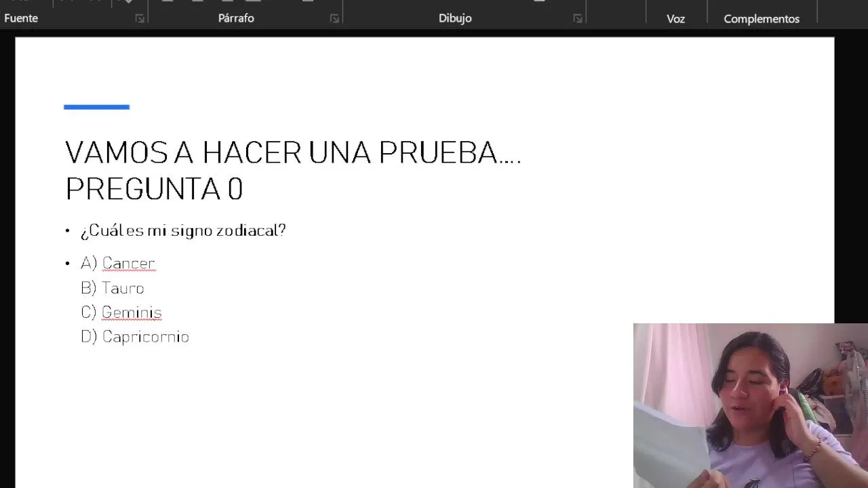Screen dimensions: 868x488
Task: Click the misspelled underlined word Cancer
Action: point(129,263)
